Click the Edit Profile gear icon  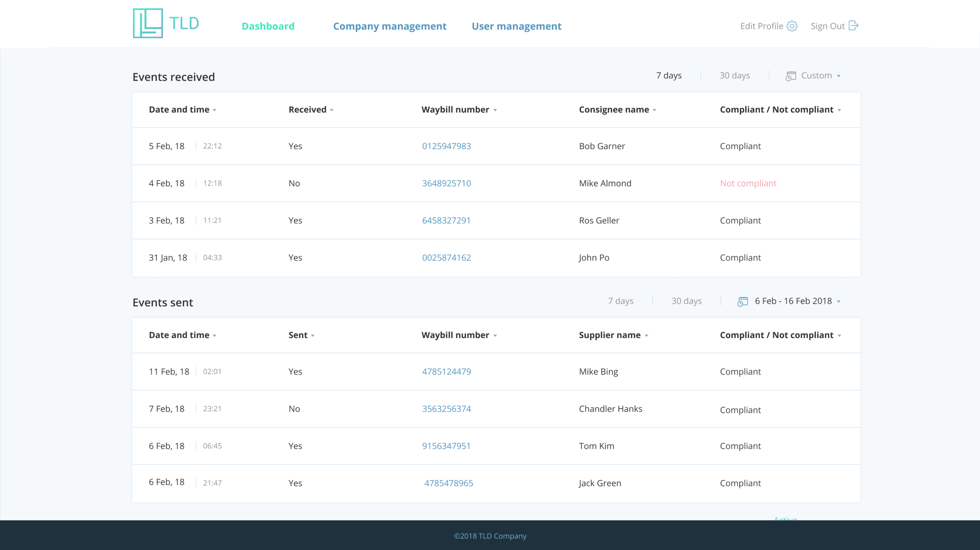point(792,26)
